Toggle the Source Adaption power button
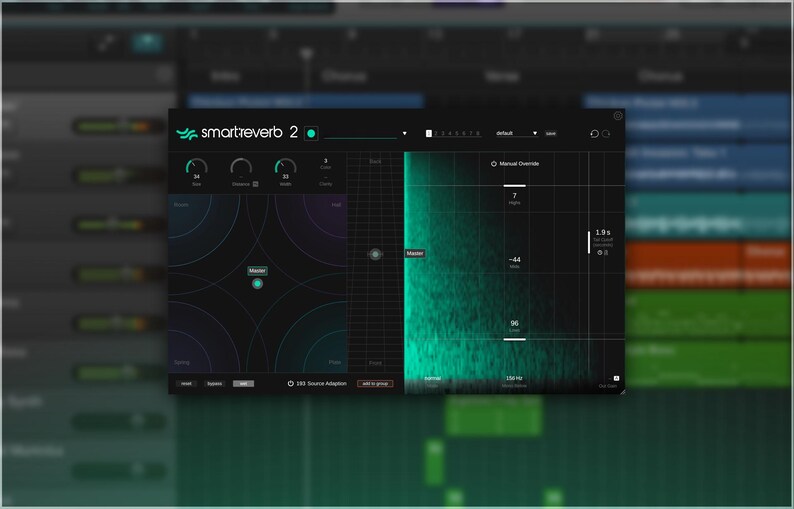Image resolution: width=794 pixels, height=509 pixels. pos(291,383)
